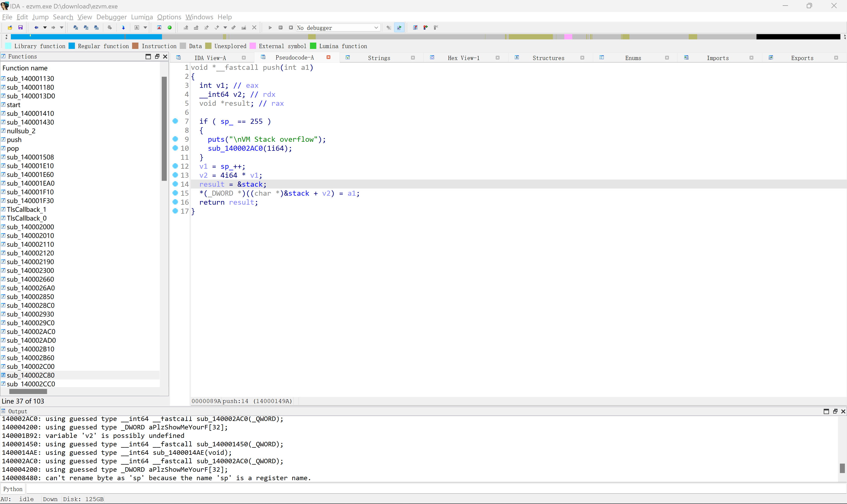Switch to the Structures tab

[548, 58]
